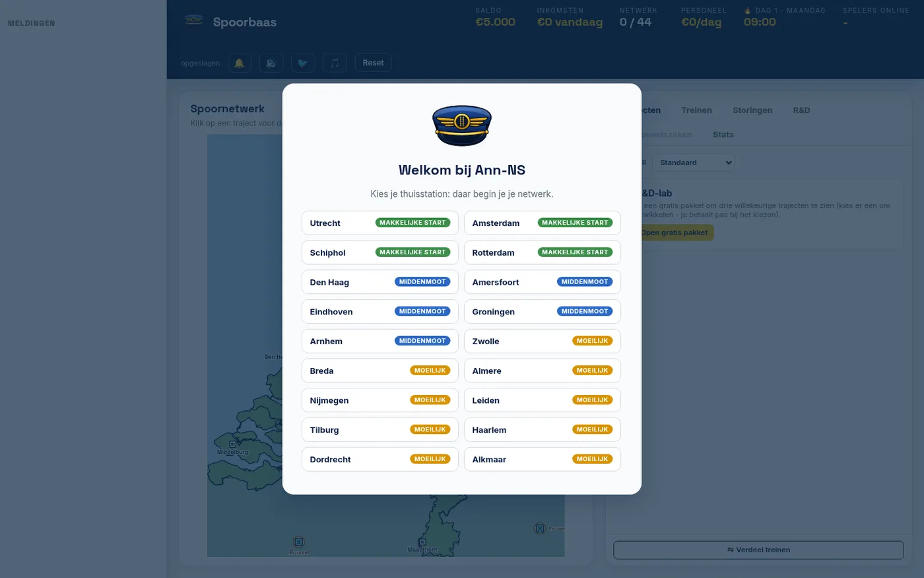
Task: Toggle the speaker sound icon
Action: tap(271, 63)
